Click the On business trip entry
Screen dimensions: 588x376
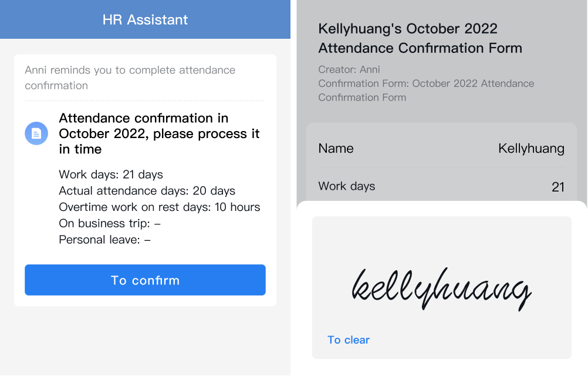110,223
